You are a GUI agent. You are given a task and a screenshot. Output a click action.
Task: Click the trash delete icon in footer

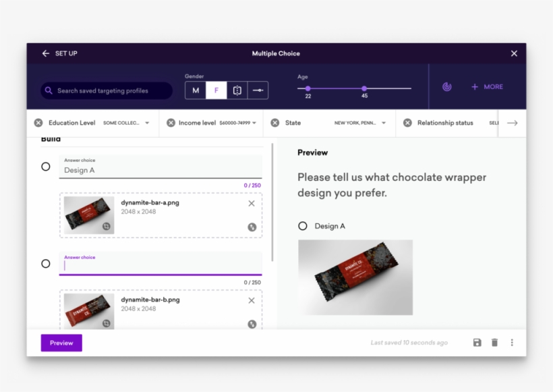[x=494, y=343]
